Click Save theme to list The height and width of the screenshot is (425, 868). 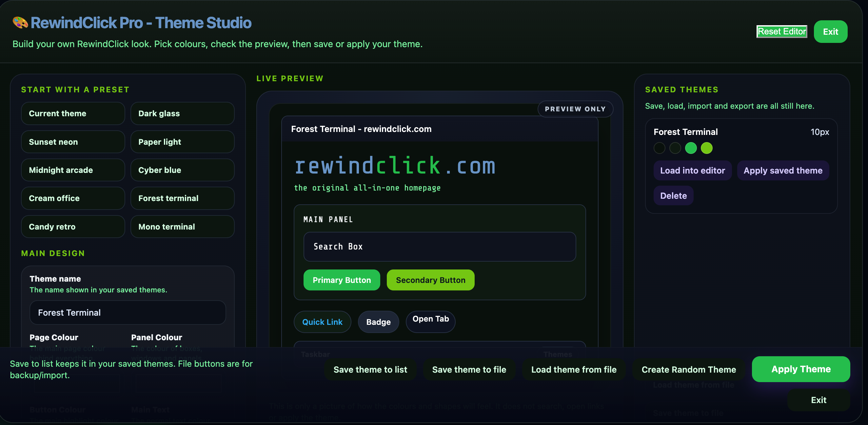click(370, 369)
